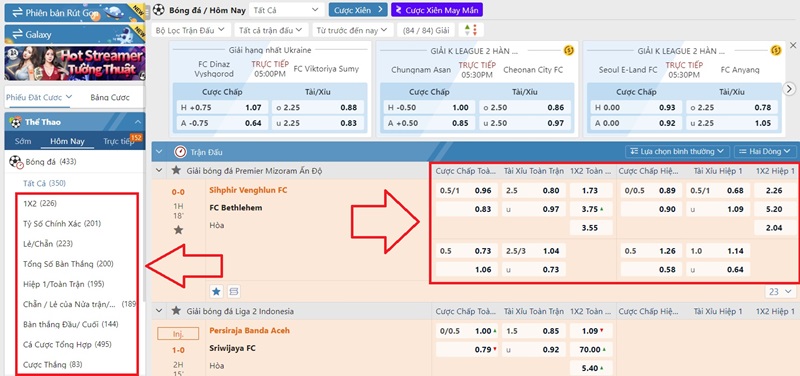Click the 2.26 first-half 1X2 odds
Image resolution: width=800 pixels, height=376 pixels.
[775, 190]
